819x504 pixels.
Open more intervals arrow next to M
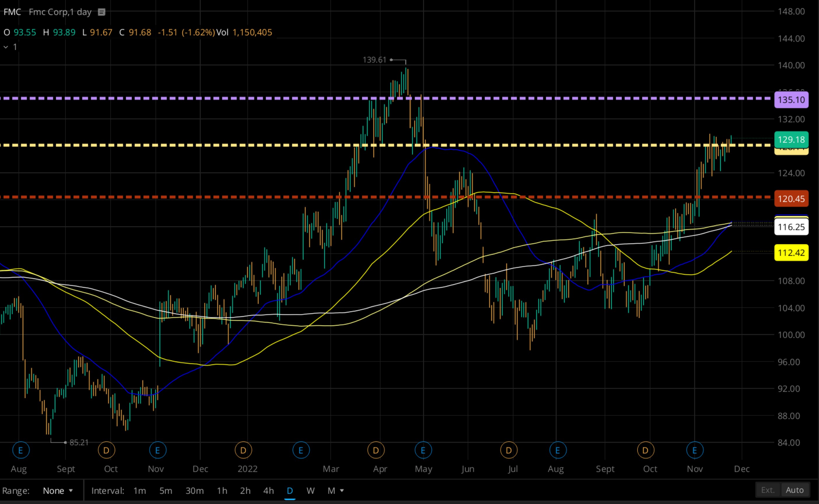(342, 490)
